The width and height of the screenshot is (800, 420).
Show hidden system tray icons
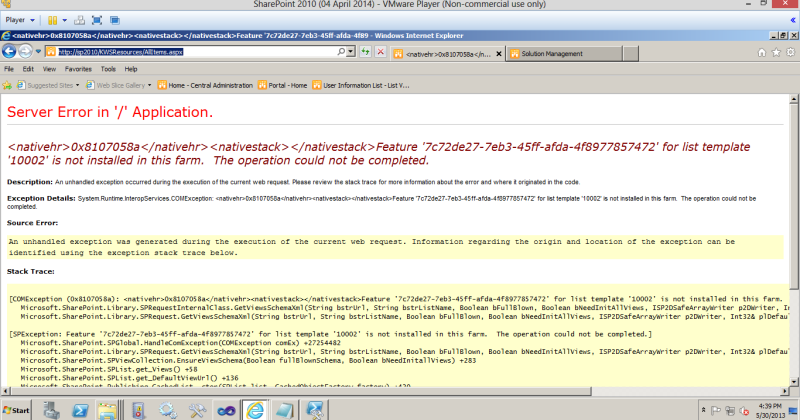704,410
